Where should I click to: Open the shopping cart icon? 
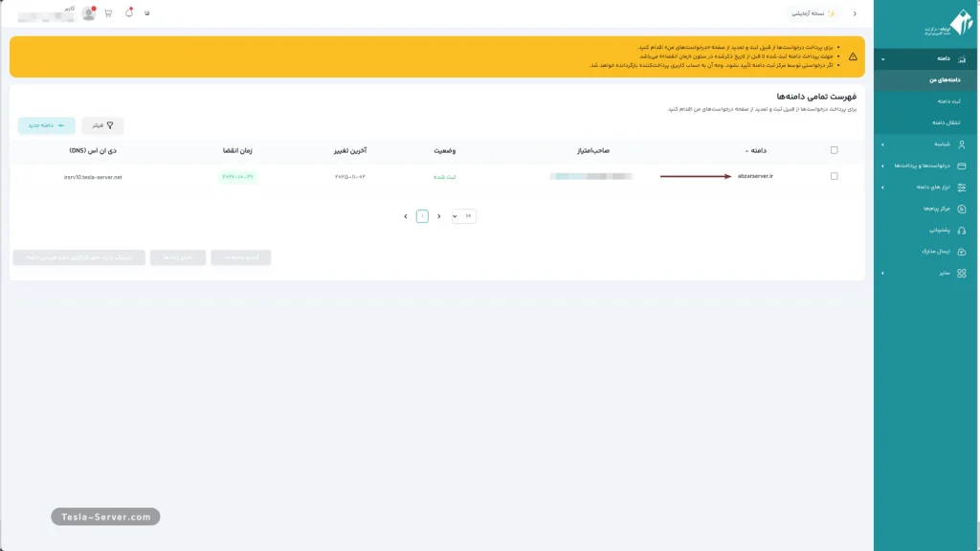(108, 13)
